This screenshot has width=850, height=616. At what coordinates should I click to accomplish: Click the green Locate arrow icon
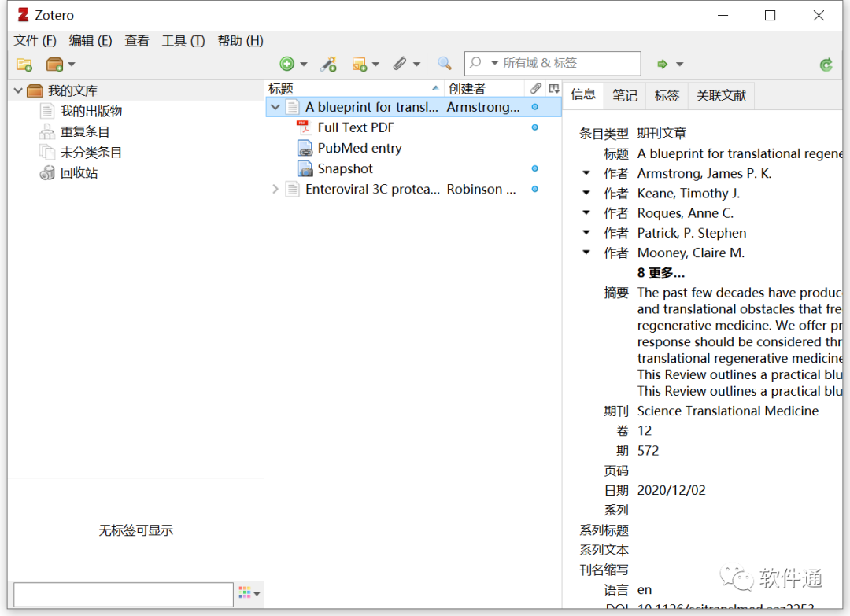pyautogui.click(x=663, y=65)
